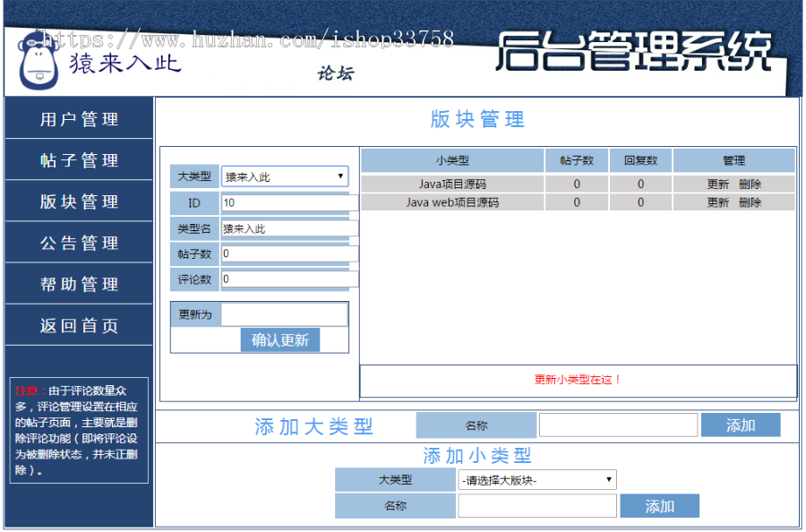Click the 小类型 table column header
The image size is (806, 532).
pyautogui.click(x=452, y=159)
